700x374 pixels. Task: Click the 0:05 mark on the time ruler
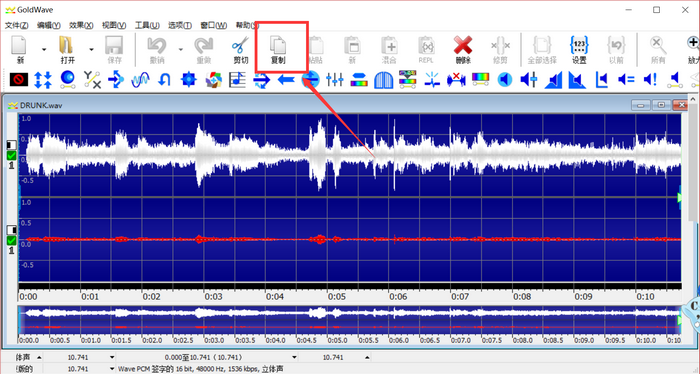pos(337,296)
